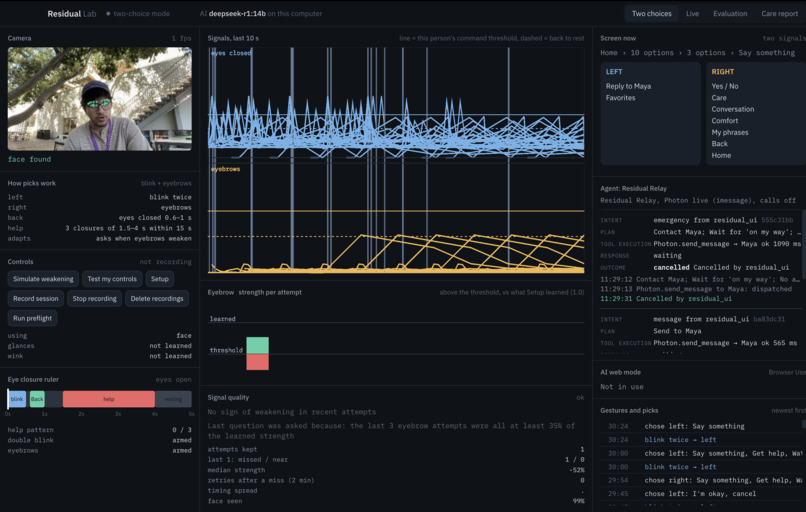Screen dimensions: 806x512
Task: Click the camera feed thumbnail
Action: coord(100,99)
